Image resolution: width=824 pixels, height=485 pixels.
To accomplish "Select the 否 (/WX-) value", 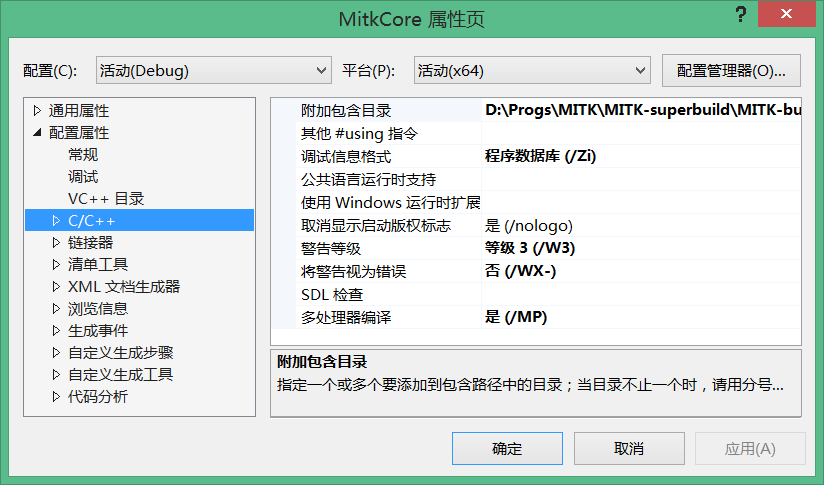I will click(520, 271).
